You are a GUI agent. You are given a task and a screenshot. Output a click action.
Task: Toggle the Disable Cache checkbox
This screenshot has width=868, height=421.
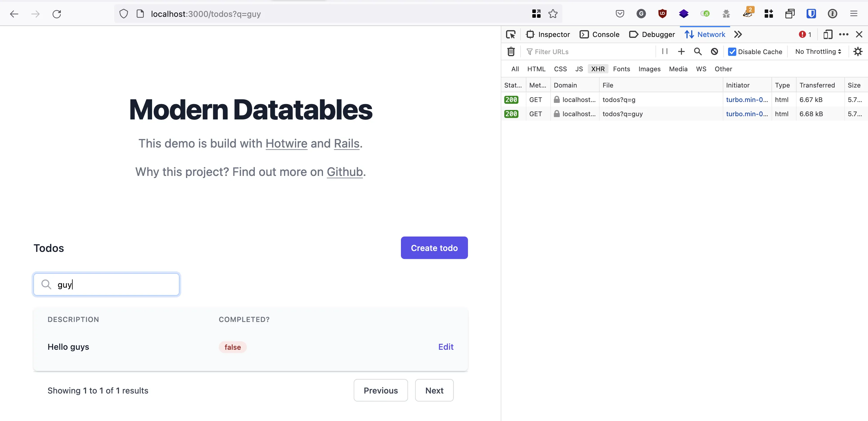pyautogui.click(x=732, y=52)
